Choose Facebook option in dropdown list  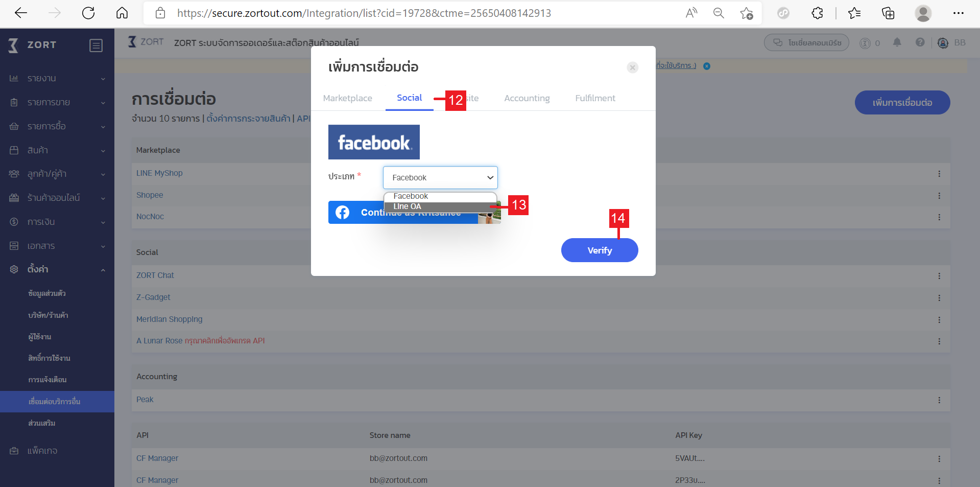[x=440, y=197]
